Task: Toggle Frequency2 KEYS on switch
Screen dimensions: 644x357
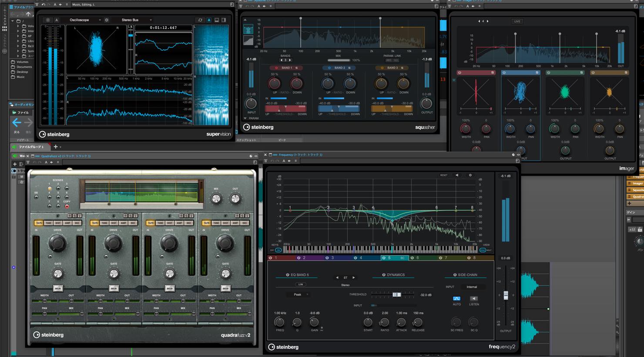Action: 278,250
